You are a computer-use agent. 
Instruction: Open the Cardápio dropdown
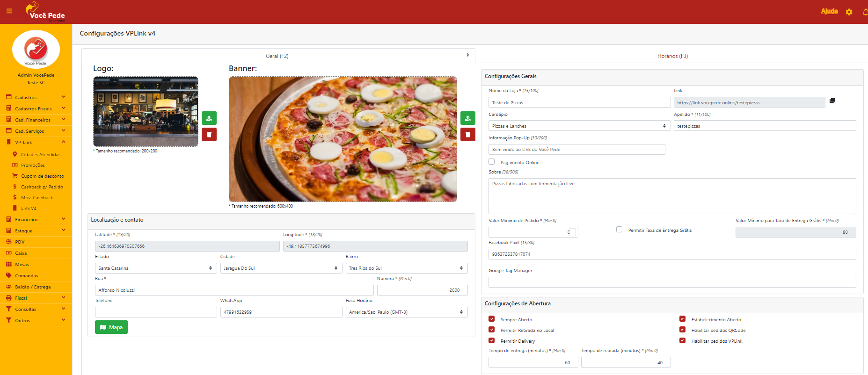pos(579,126)
